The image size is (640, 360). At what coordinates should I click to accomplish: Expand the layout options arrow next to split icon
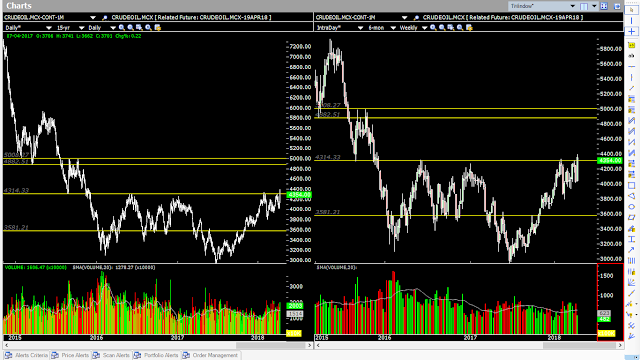594,6
